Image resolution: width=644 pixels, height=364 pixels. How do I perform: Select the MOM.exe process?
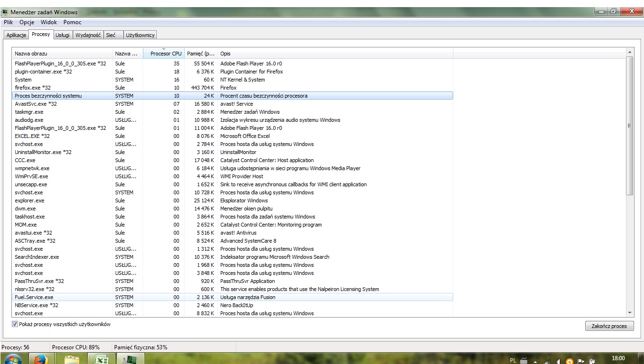[233, 225]
